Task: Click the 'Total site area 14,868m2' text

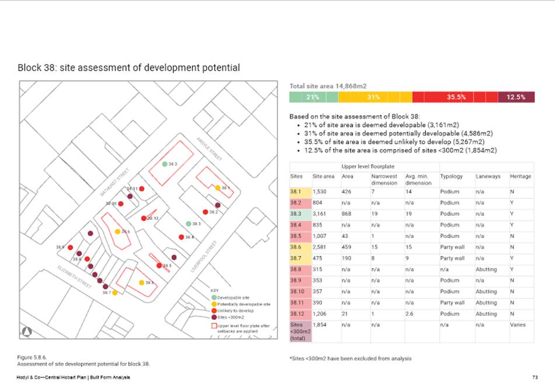Action: pyautogui.click(x=328, y=86)
